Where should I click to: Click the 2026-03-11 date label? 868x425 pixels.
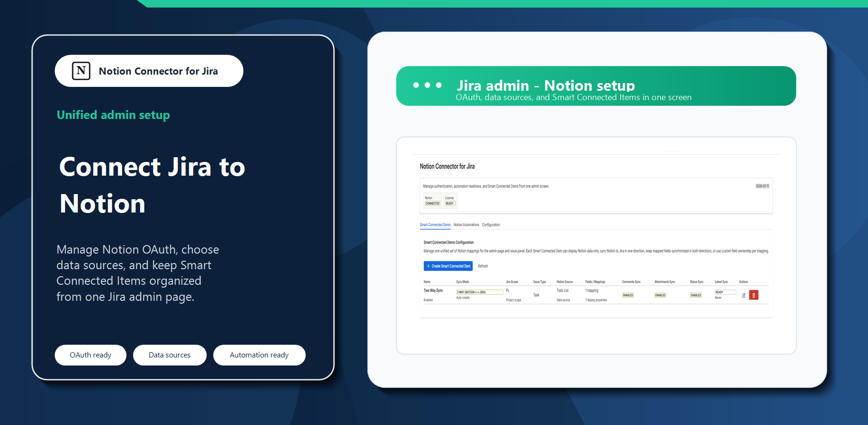[762, 186]
